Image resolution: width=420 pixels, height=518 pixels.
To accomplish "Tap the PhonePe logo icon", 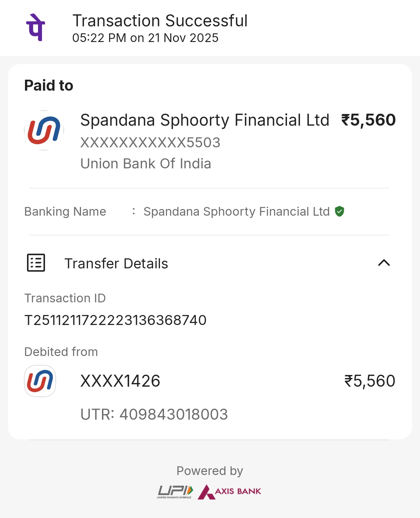I will (x=36, y=27).
